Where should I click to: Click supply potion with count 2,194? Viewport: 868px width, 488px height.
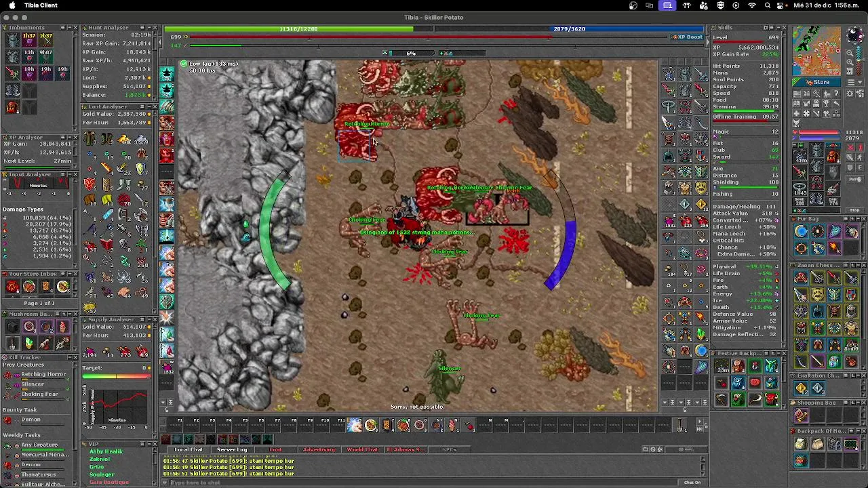(90, 351)
